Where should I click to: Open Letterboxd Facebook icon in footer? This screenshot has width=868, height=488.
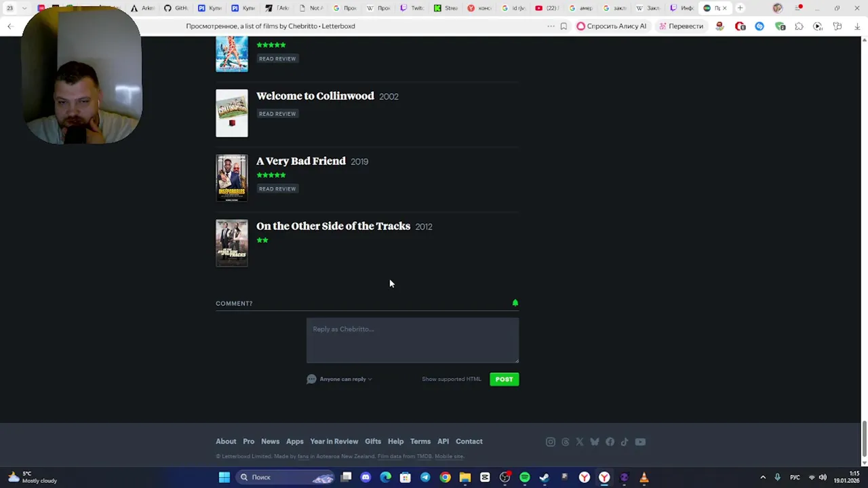(x=610, y=442)
